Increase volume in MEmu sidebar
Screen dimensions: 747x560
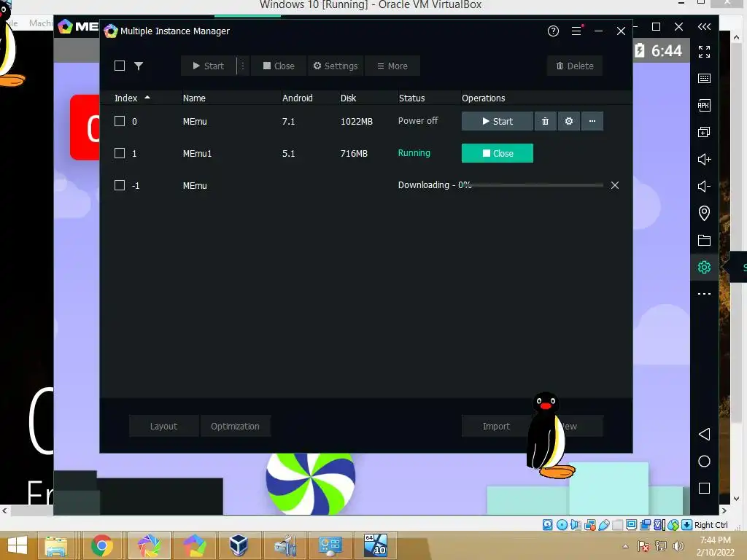704,159
